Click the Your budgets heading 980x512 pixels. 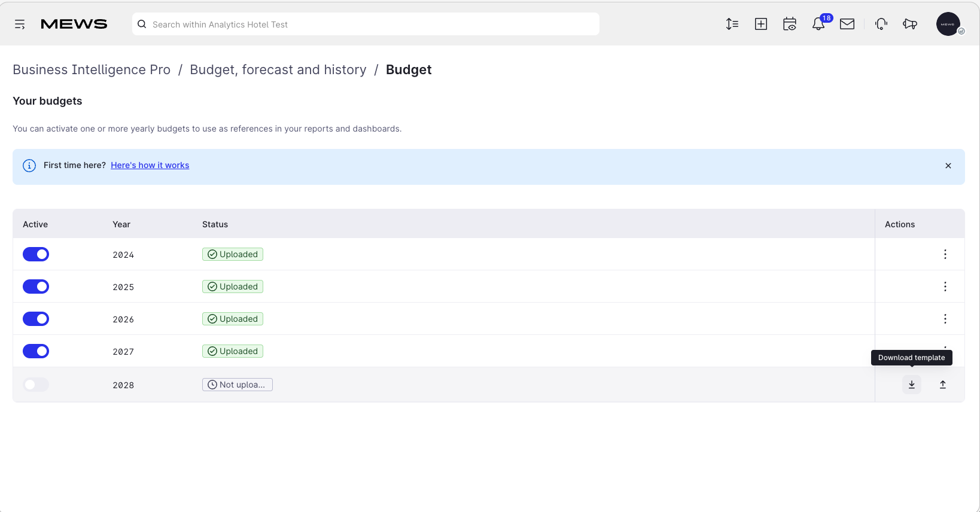point(47,101)
